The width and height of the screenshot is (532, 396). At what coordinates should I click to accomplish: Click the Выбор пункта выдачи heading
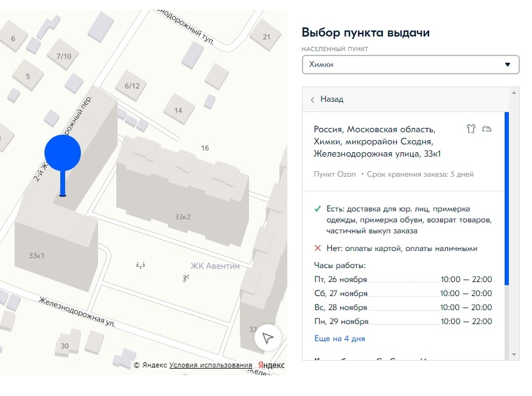[366, 33]
